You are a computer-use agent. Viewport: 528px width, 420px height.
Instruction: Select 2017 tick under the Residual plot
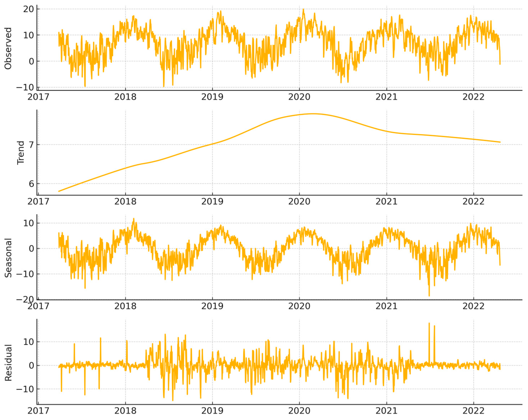(38, 411)
